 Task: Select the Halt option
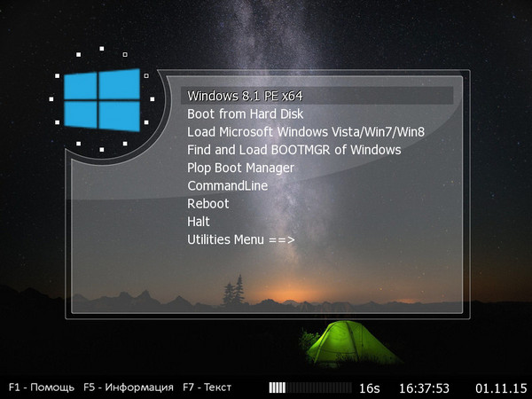(199, 222)
